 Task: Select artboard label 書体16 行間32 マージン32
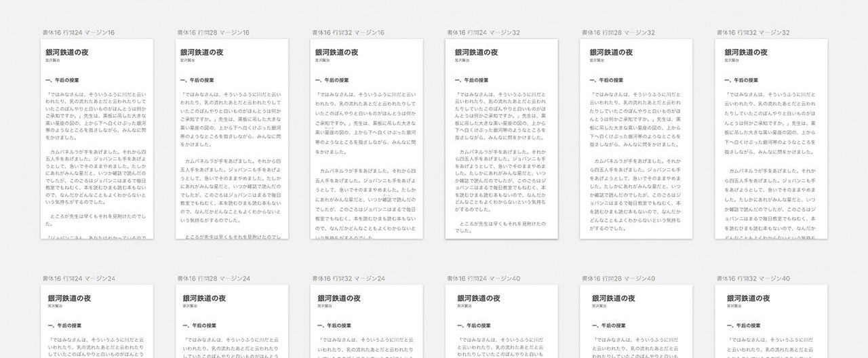[x=753, y=33]
